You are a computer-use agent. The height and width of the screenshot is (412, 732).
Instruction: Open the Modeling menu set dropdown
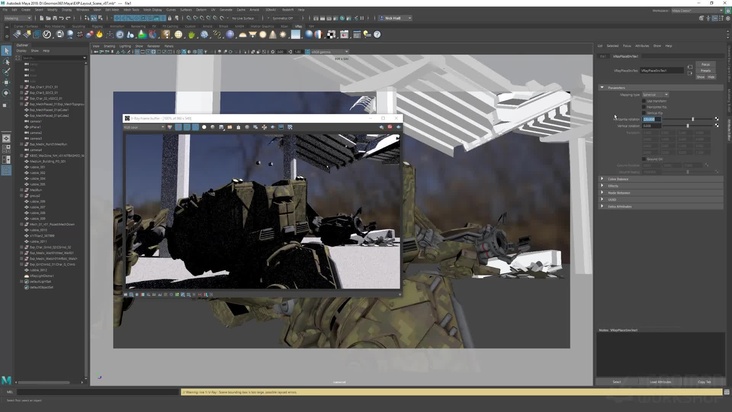(18, 18)
